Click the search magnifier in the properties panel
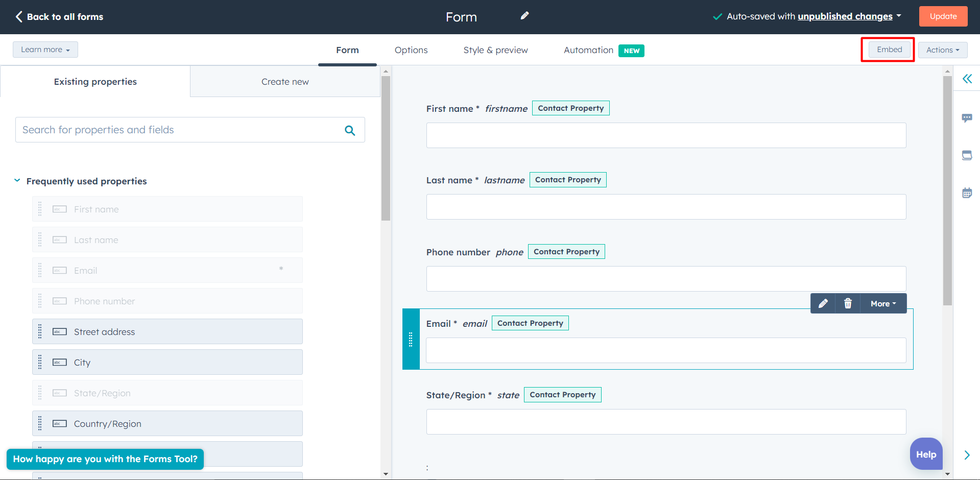Screen dimensions: 980x480 click(350, 130)
